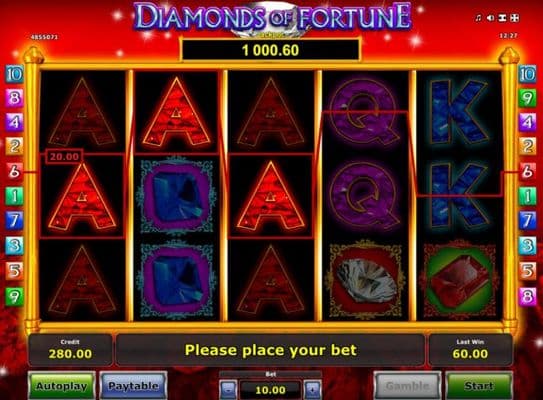Open the Autoplay option
The height and width of the screenshot is (400, 543).
coord(62,386)
